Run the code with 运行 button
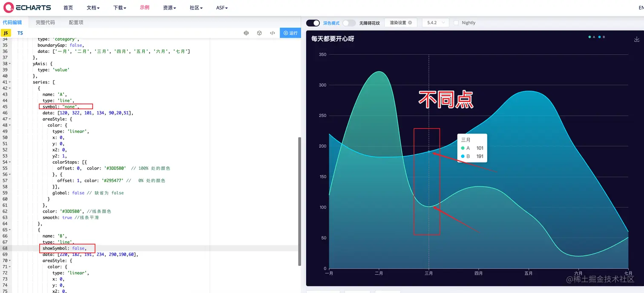 coord(290,33)
